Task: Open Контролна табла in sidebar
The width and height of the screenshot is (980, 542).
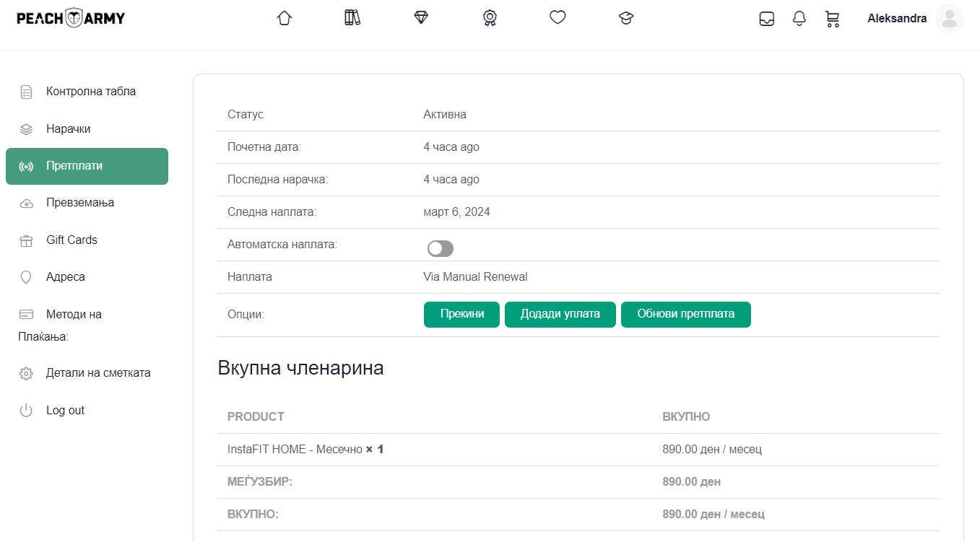Action: [x=91, y=92]
